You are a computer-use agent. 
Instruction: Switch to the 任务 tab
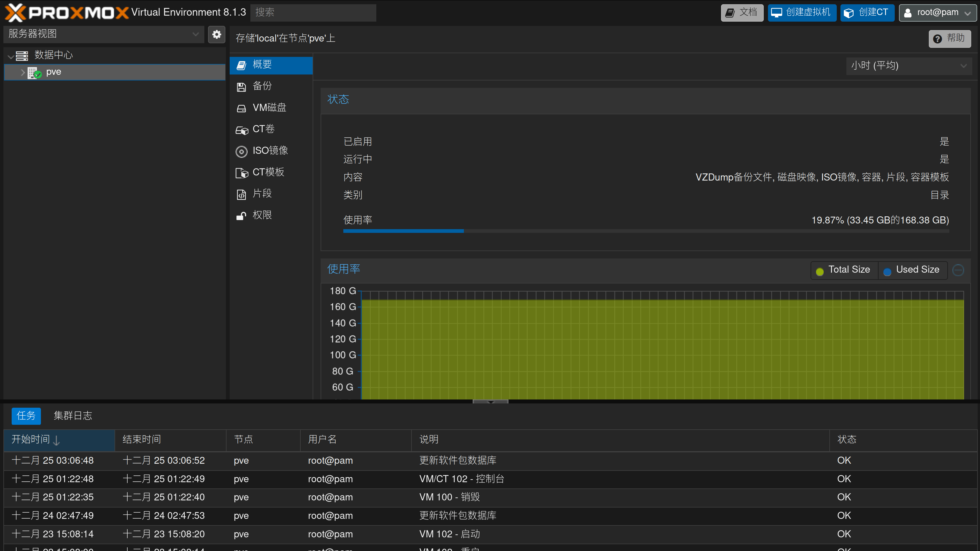pyautogui.click(x=26, y=416)
